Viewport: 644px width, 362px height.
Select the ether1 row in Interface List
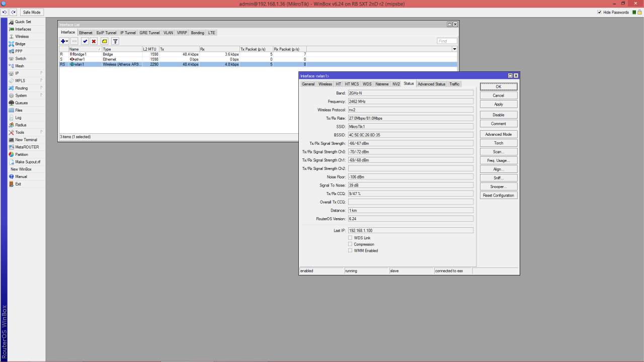pos(258,59)
